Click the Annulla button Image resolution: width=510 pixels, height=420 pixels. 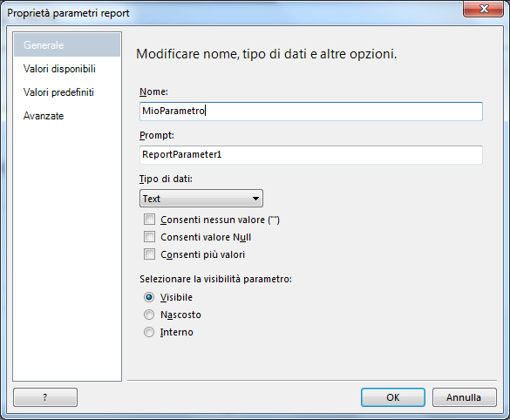click(464, 397)
